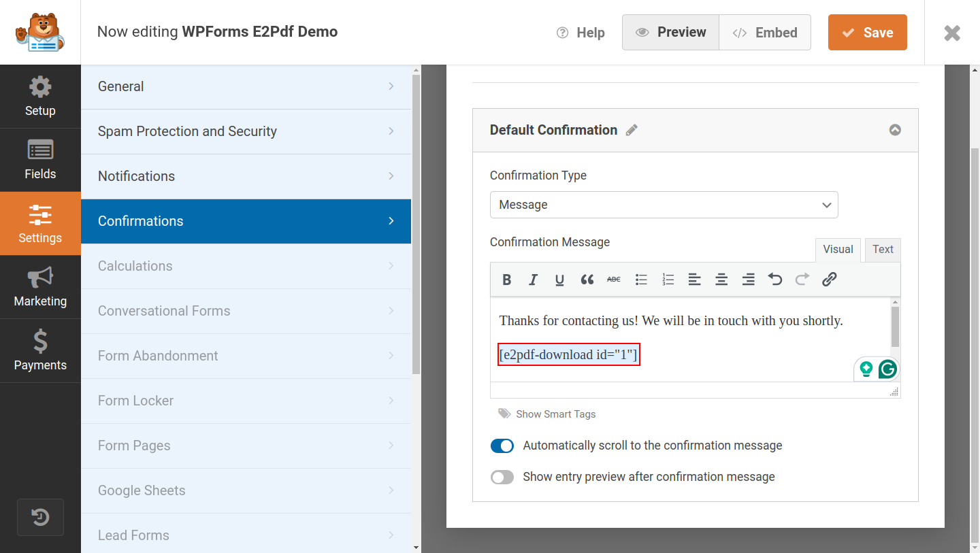Viewport: 980px width, 553px height.
Task: Expand the Notifications settings section
Action: coord(246,176)
